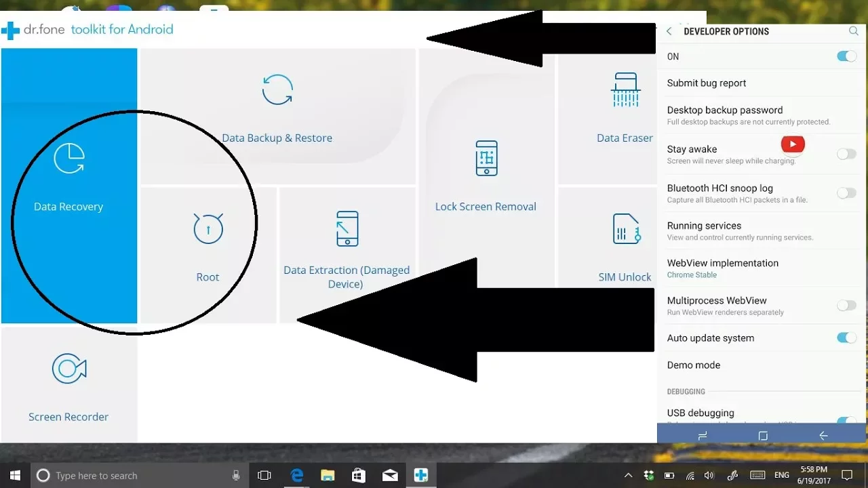Image resolution: width=868 pixels, height=488 pixels.
Task: Open Task View from taskbar
Action: pyautogui.click(x=264, y=475)
